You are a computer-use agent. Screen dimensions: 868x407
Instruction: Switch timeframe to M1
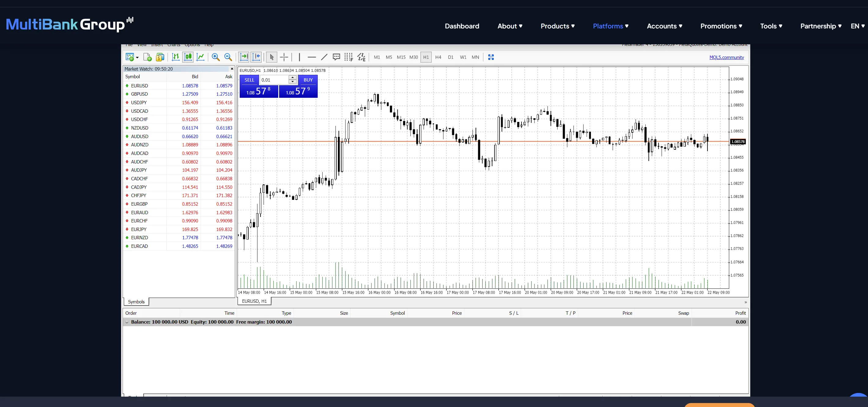[x=377, y=57]
